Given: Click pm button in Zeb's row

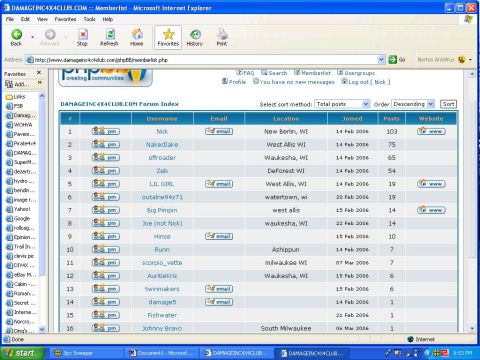Looking at the screenshot, I should tap(106, 171).
